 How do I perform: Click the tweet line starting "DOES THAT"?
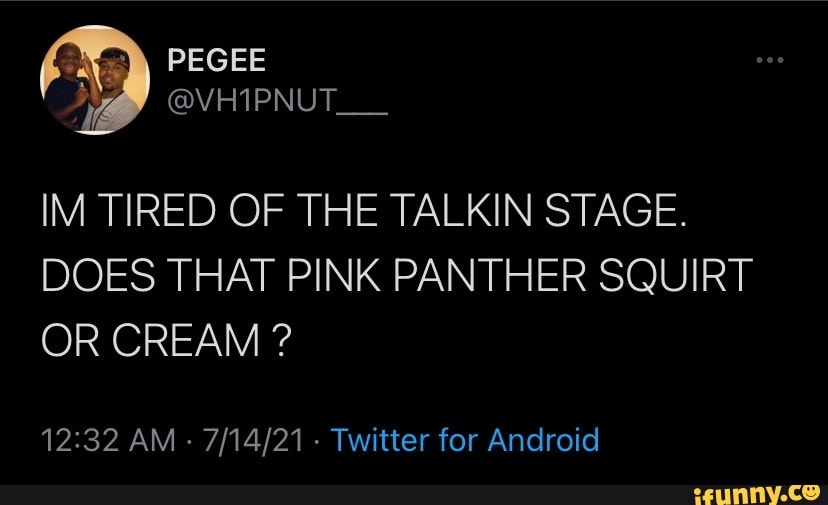pos(396,278)
